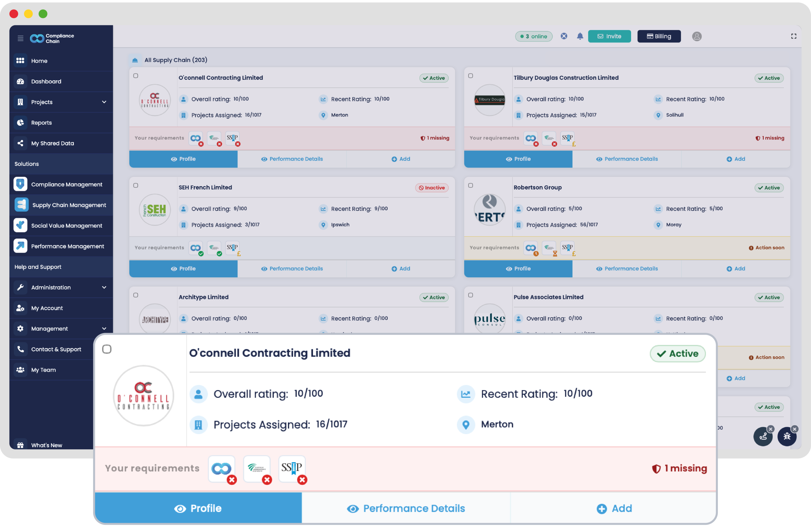Click 'Action soon' on Robertson Group card
This screenshot has height=532, width=811.
(766, 248)
